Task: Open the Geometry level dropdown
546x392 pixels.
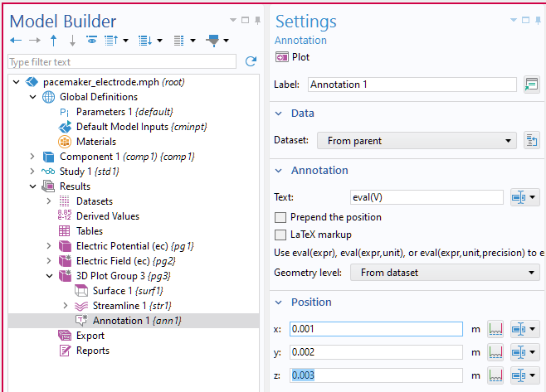Action: [x=445, y=273]
